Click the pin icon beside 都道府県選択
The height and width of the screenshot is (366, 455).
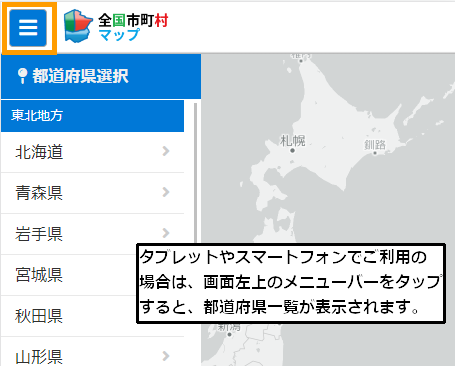22,76
